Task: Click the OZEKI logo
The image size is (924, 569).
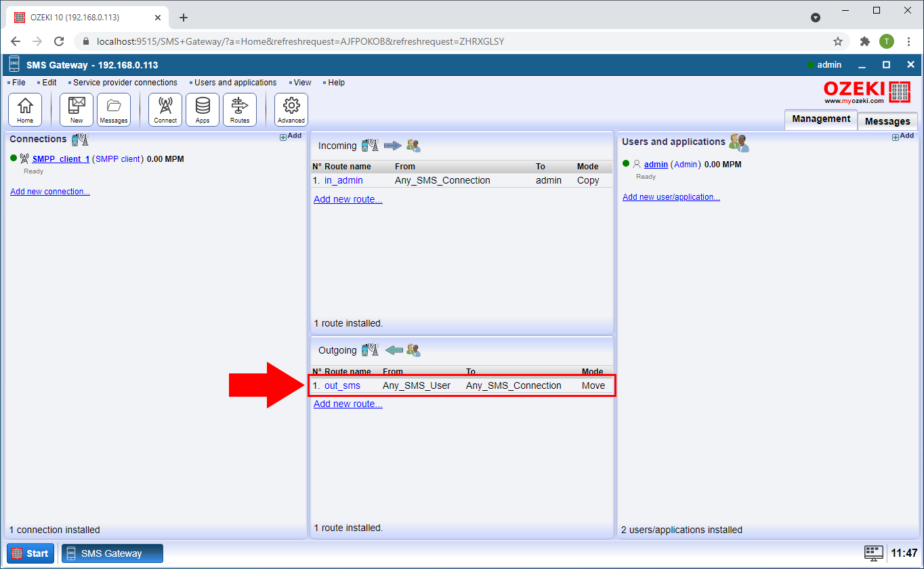Action: pos(867,92)
